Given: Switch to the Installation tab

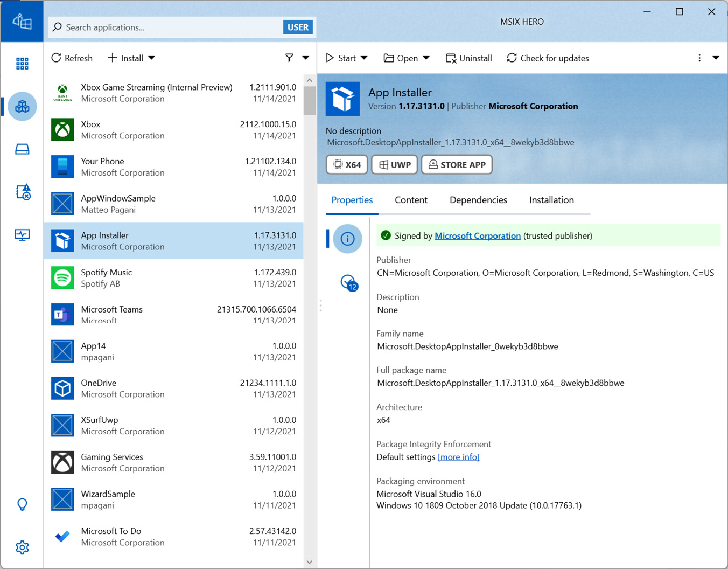Looking at the screenshot, I should [551, 200].
